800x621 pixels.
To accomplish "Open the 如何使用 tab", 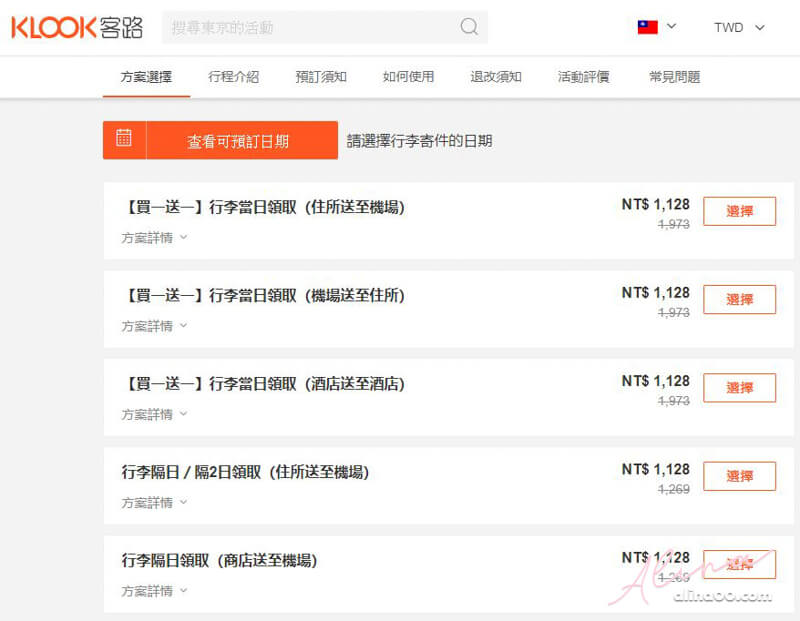I will point(408,77).
